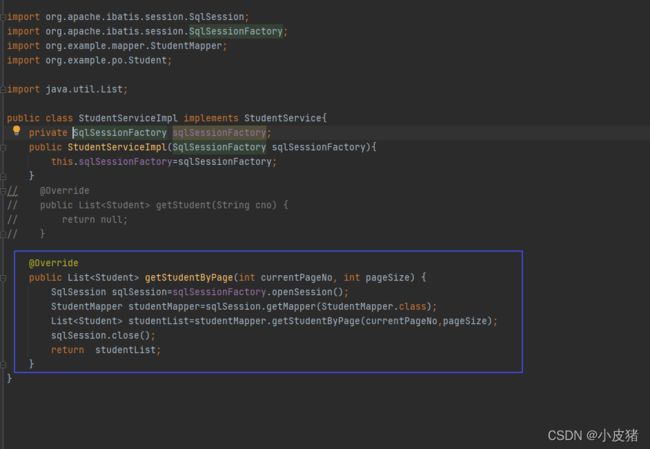Collapse the getStudentByPage method fold marker
Viewport: 650px width, 449px height.
tap(3, 278)
